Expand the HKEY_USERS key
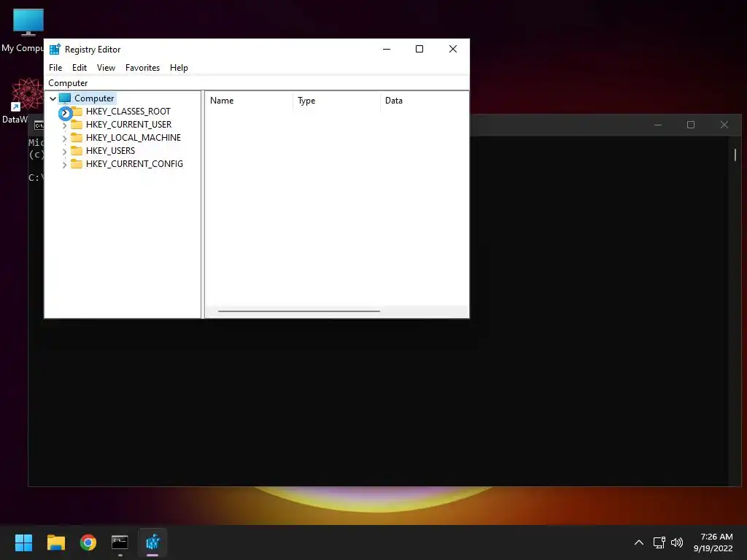 (x=65, y=152)
